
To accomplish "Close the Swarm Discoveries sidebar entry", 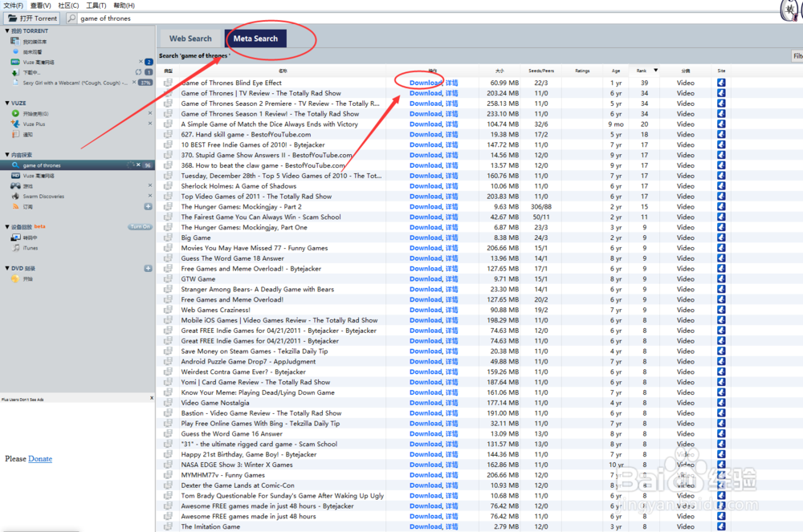I will click(150, 196).
